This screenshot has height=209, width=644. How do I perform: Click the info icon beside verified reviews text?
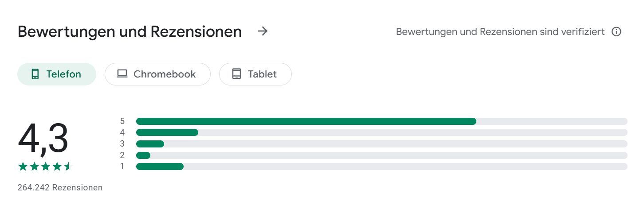tap(616, 32)
